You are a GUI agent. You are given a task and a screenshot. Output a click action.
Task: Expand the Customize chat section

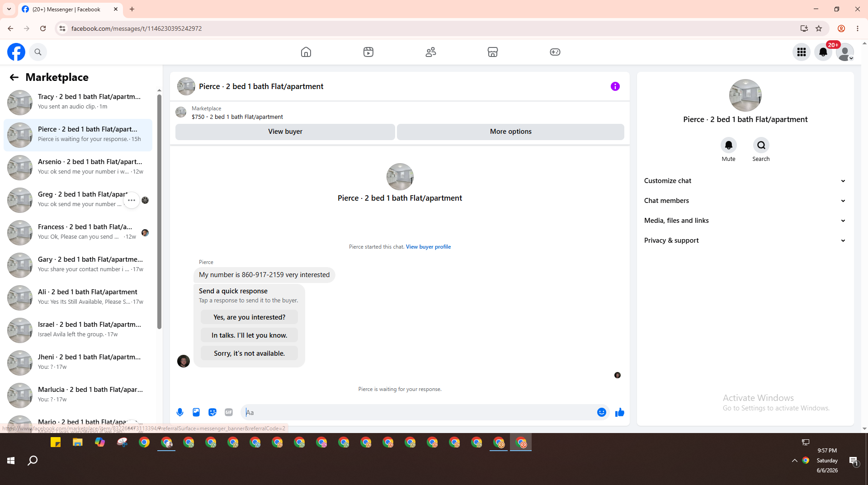(x=745, y=181)
